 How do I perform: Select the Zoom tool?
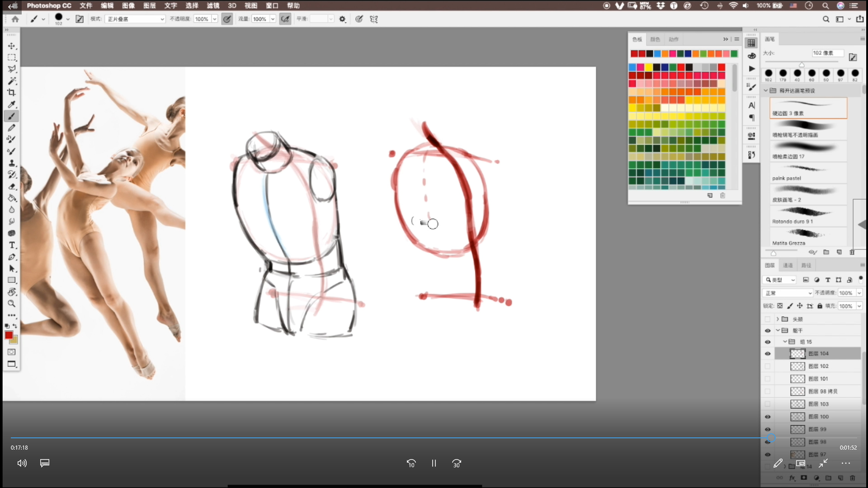(x=12, y=304)
